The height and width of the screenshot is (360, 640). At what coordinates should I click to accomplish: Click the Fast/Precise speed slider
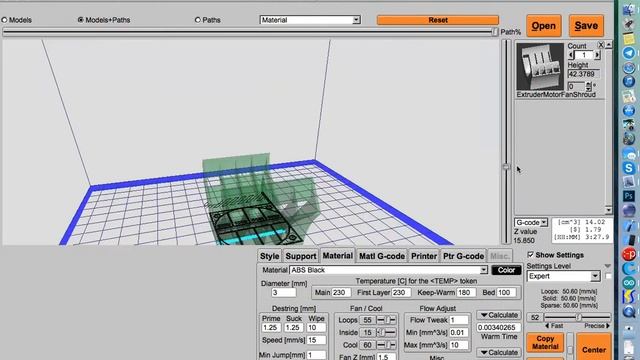[578, 317]
